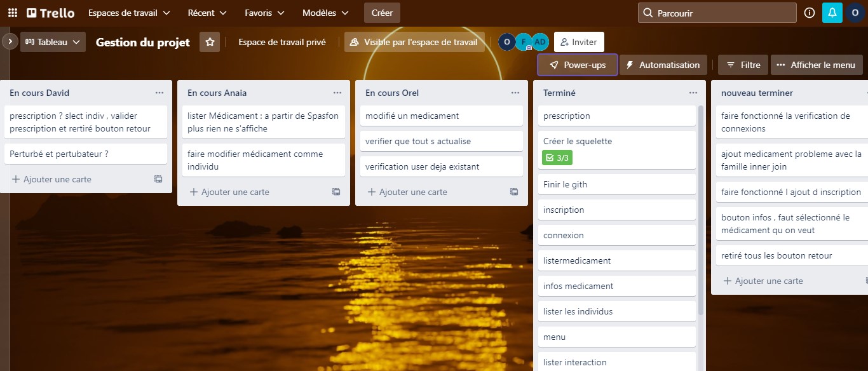Create a card from template in 'En cours David'
The height and width of the screenshot is (371, 868).
158,179
